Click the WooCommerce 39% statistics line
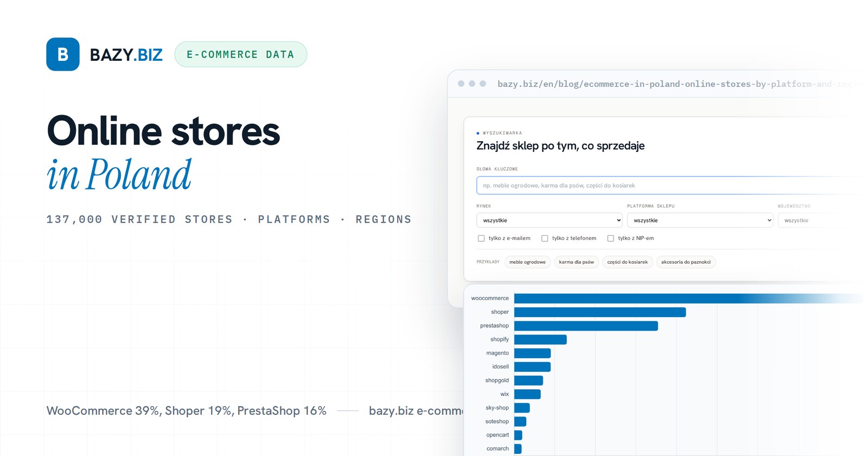Screen dimensions: 868x456 click(187, 410)
